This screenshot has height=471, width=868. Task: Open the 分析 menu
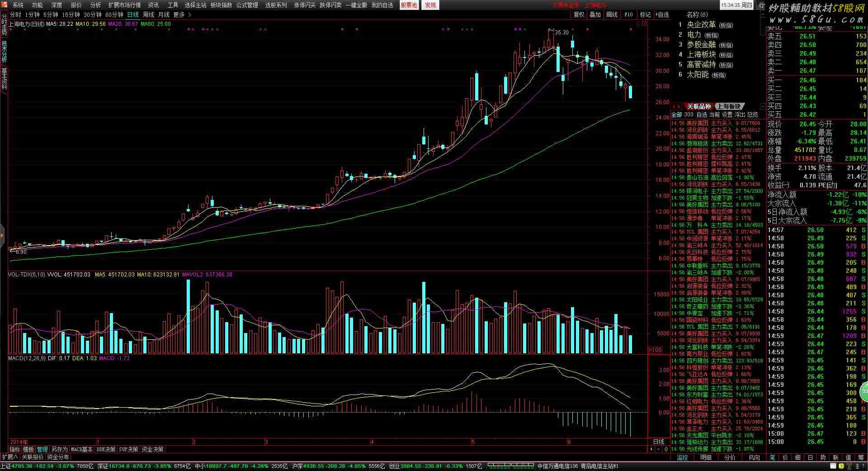pyautogui.click(x=96, y=5)
